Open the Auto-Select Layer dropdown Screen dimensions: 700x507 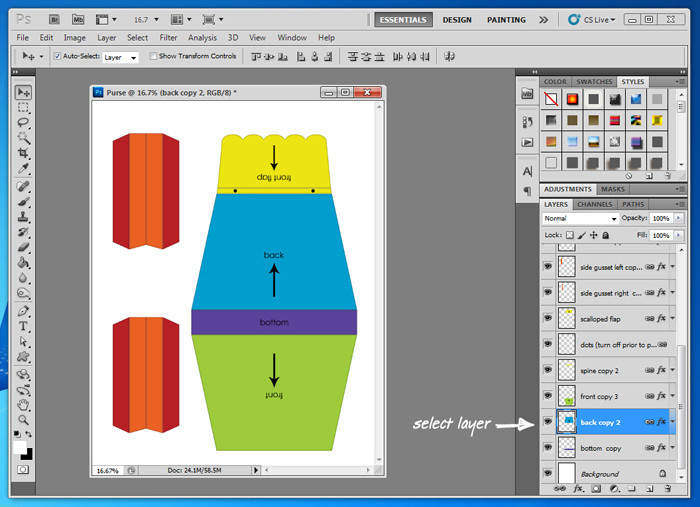tap(121, 57)
